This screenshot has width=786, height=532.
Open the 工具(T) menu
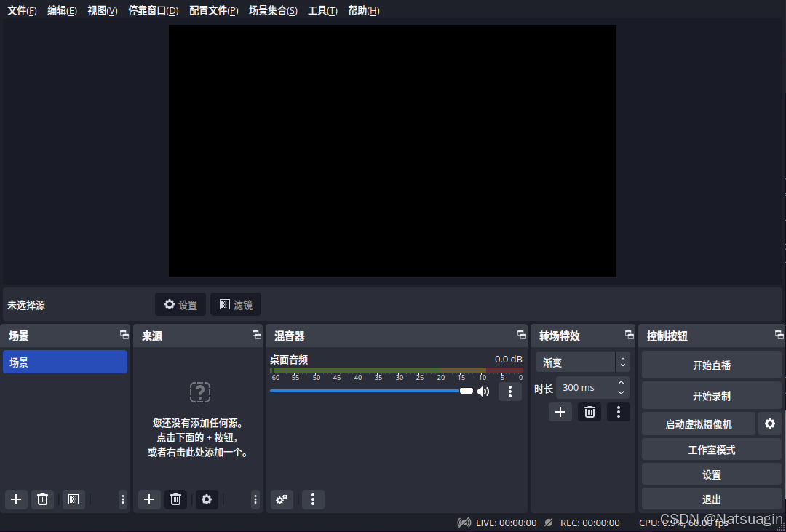(322, 10)
